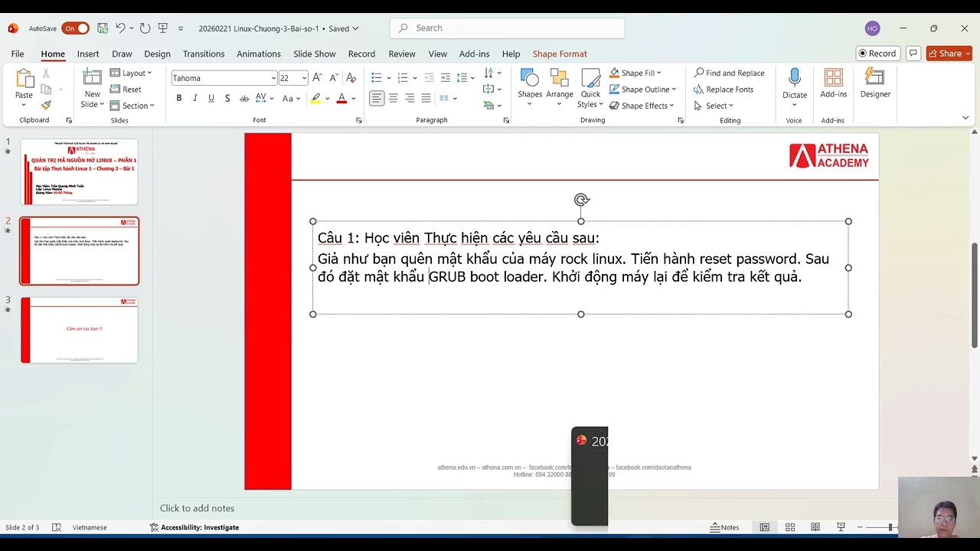Open the Shape Outline dropdown
Viewport: 980px width, 551px height.
pyautogui.click(x=643, y=90)
